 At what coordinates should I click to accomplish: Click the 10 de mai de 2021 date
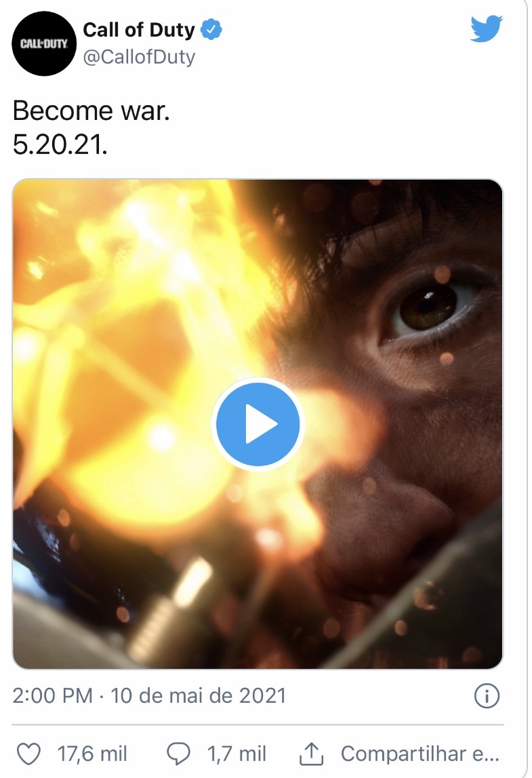[198, 695]
